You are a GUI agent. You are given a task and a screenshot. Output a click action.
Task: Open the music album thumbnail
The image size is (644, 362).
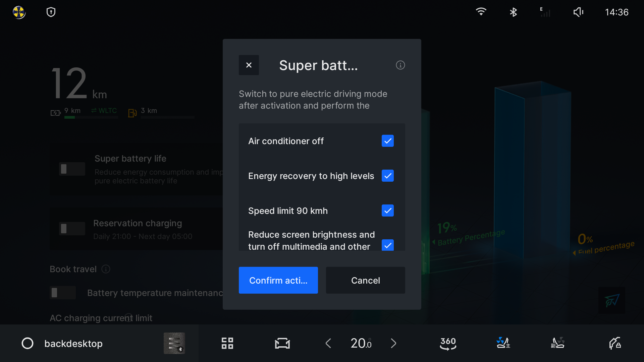point(174,343)
